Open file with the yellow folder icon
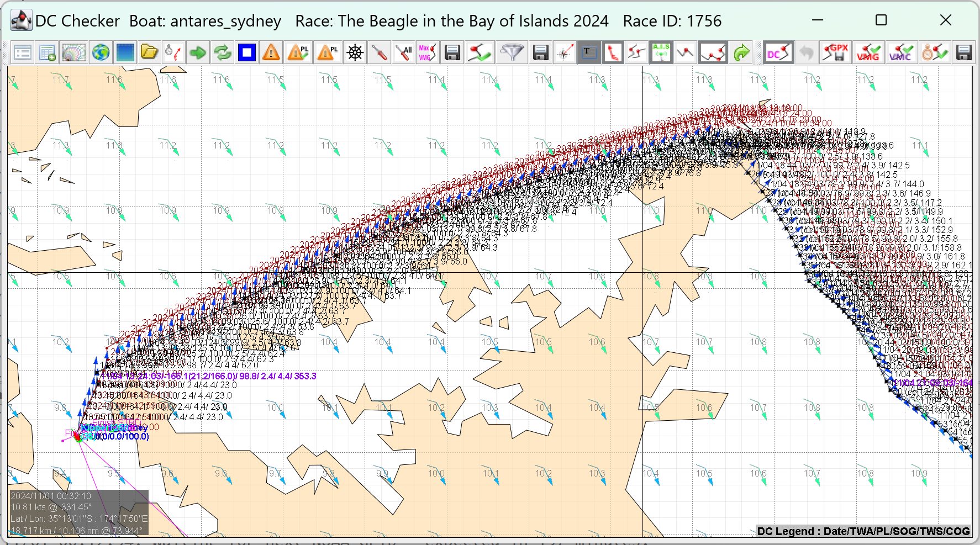Screen dimensions: 980x545 pos(149,53)
